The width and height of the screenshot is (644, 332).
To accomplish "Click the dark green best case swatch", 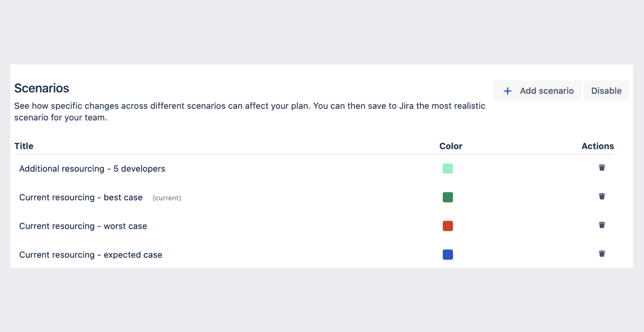I will 448,197.
